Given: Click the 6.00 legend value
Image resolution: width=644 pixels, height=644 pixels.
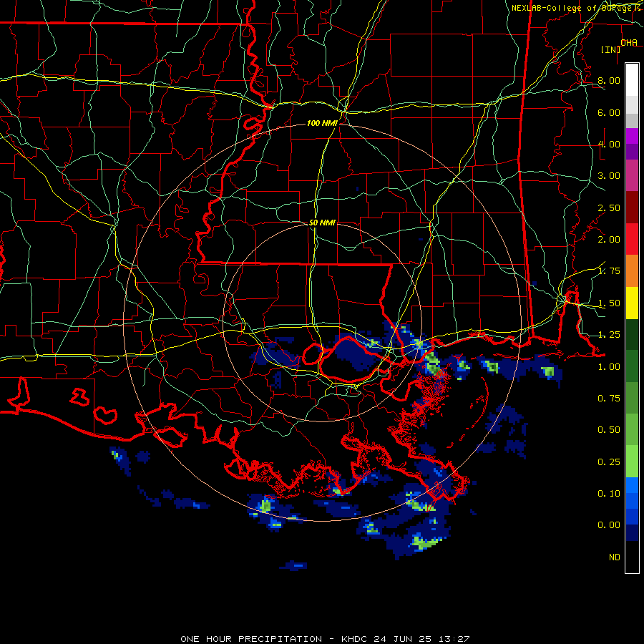Looking at the screenshot, I should coord(609,112).
